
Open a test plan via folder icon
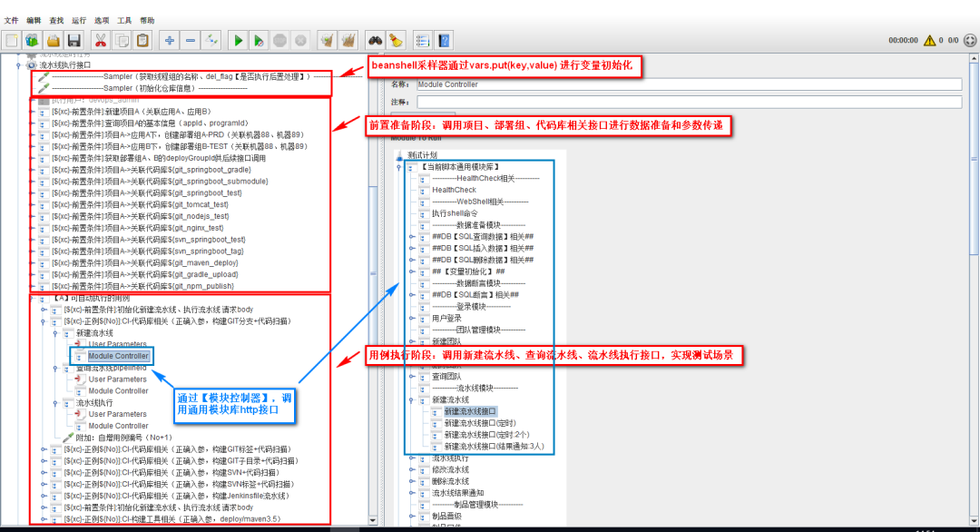53,40
